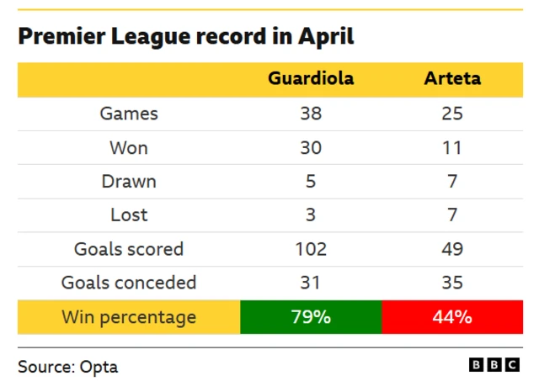The image size is (539, 392).
Task: Click the Goals conceded row label
Action: [129, 283]
